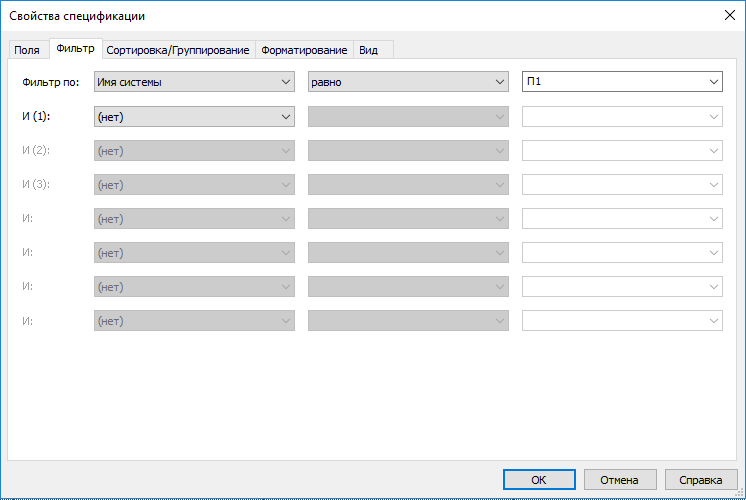Cancel the dialog with Отмена
746x500 pixels.
[620, 480]
